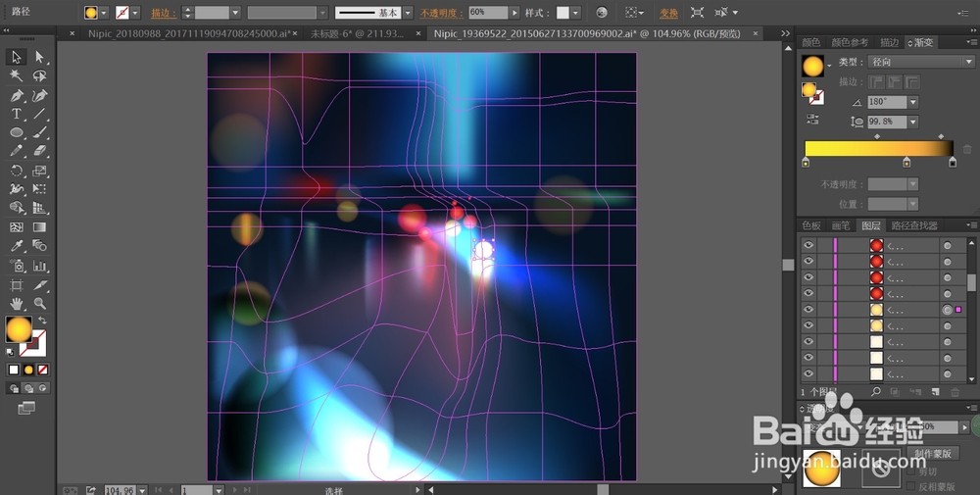Image resolution: width=980 pixels, height=495 pixels.
Task: Click the 变换 link in control bar
Action: 668,13
